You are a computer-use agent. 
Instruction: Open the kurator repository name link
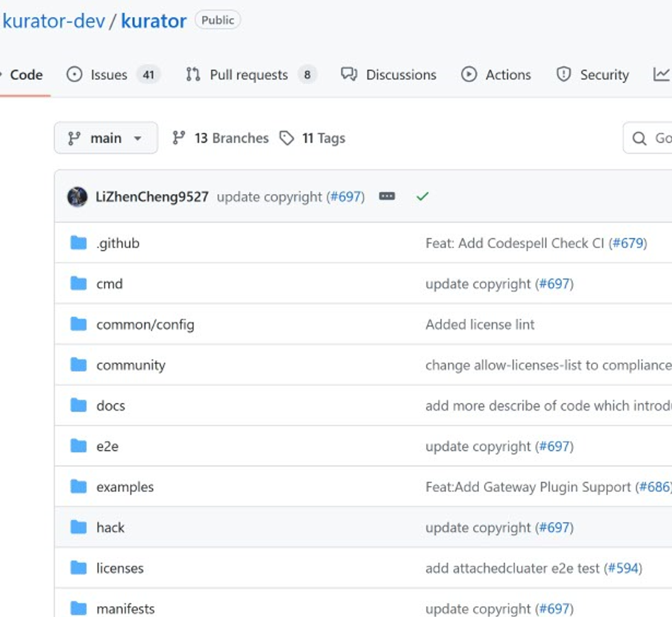154,21
